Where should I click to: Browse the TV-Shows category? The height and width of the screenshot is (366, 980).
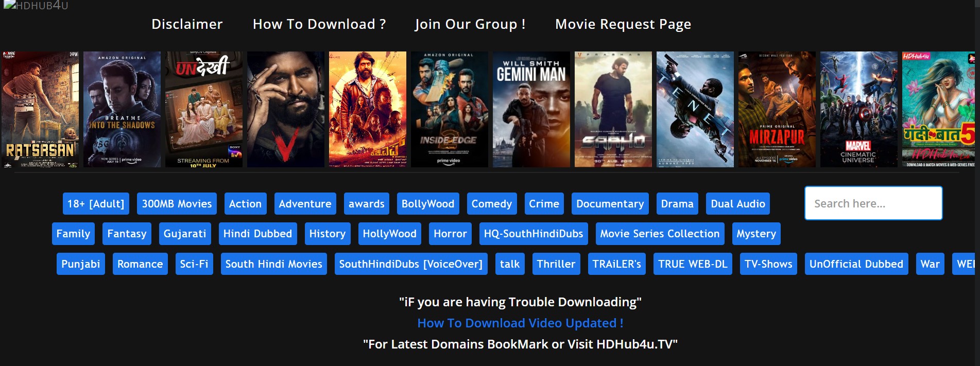(x=768, y=264)
